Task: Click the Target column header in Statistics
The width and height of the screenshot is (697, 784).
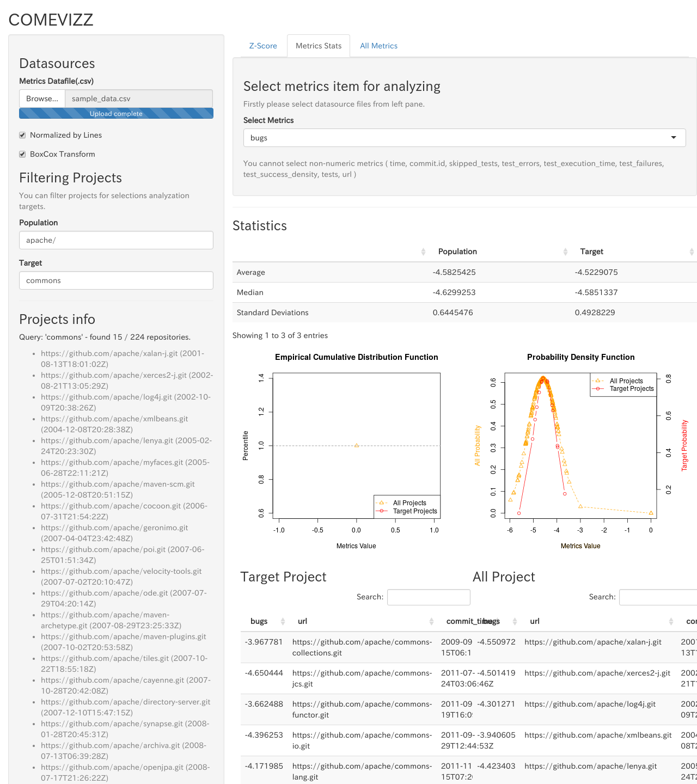Action: pos(591,252)
